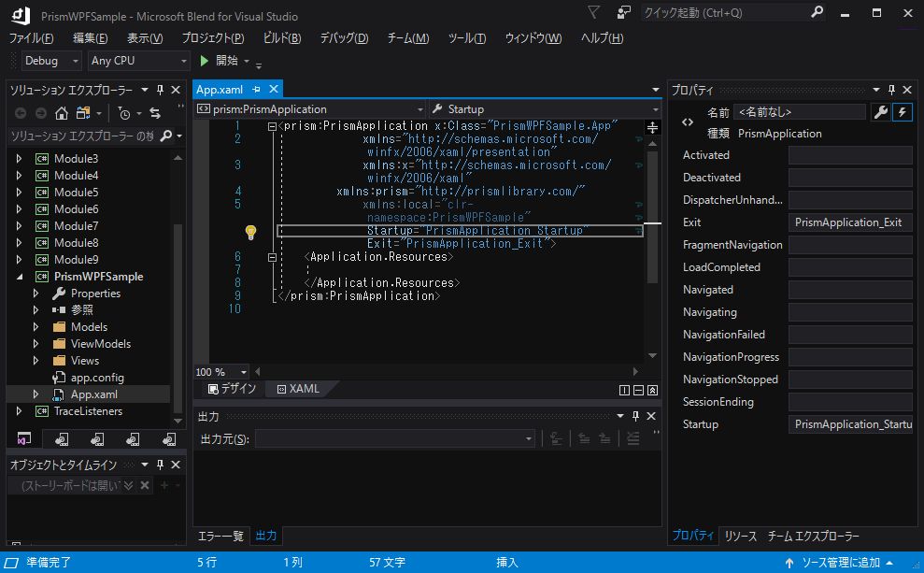This screenshot has height=573, width=924.
Task: Toggle Solution Explorer auto-hide pin
Action: 160,90
